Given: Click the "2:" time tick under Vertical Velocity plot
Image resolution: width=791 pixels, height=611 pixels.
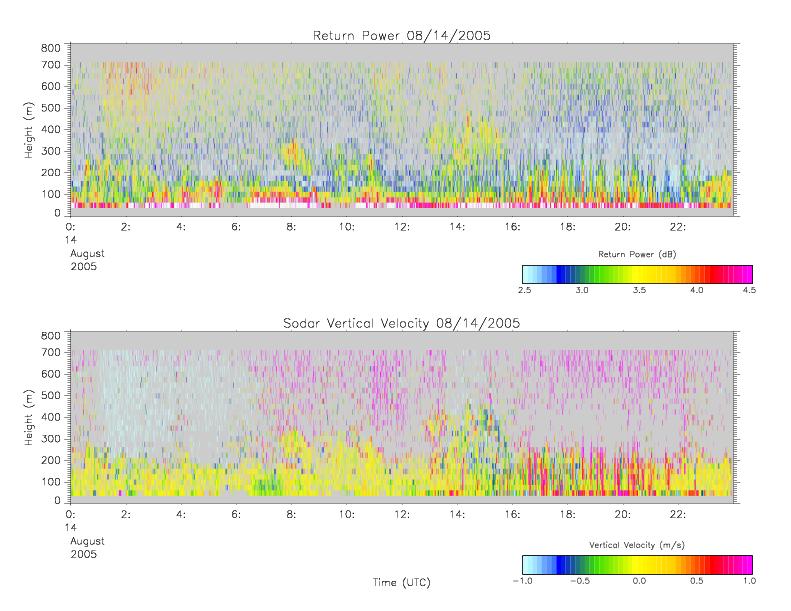Looking at the screenshot, I should click(x=126, y=514).
